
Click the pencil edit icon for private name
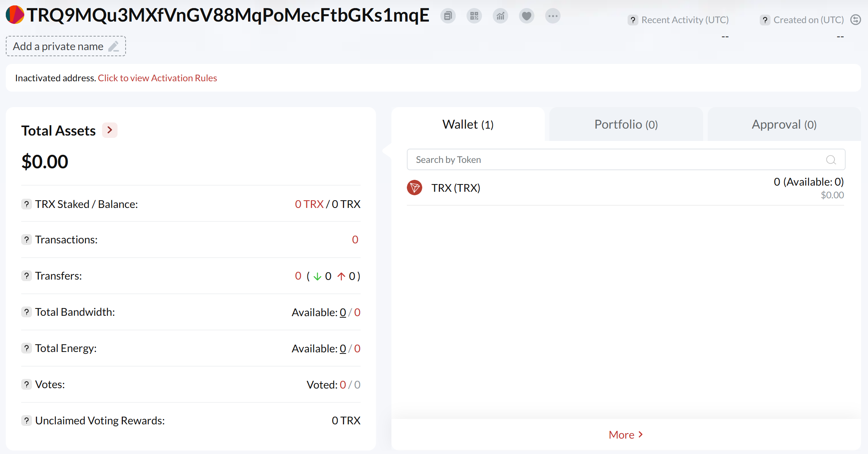tap(114, 47)
